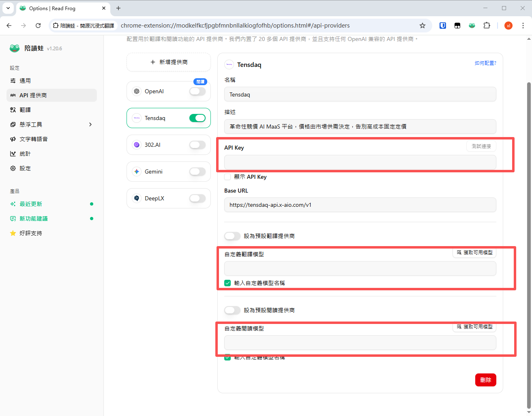Open the Read Frog toolbar extension icon

point(472,26)
